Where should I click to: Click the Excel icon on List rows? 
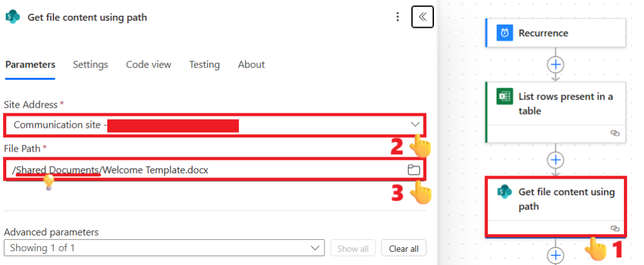tap(504, 97)
